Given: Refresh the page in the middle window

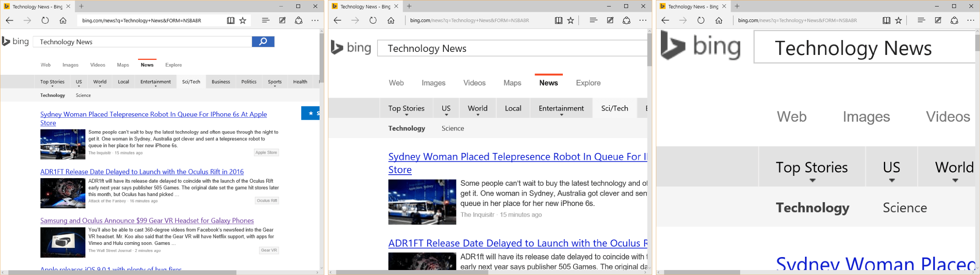Looking at the screenshot, I should (373, 21).
